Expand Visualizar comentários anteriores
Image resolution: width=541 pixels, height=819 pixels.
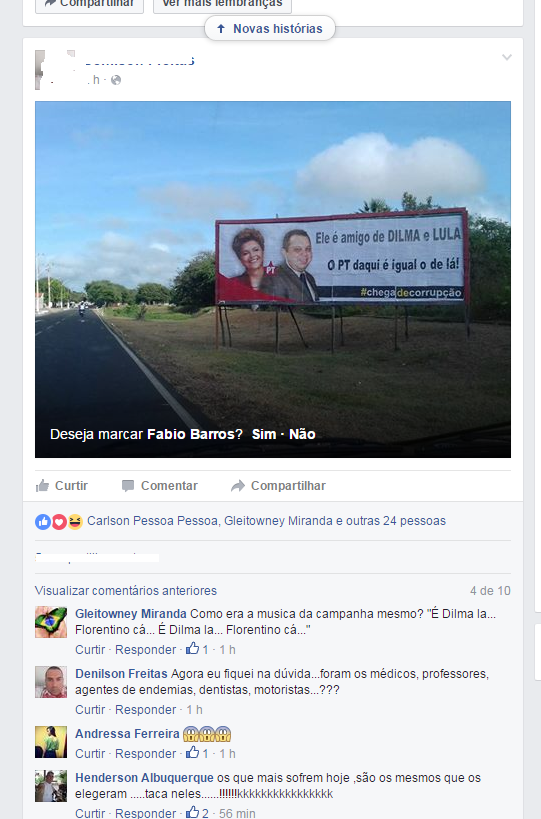(x=126, y=591)
